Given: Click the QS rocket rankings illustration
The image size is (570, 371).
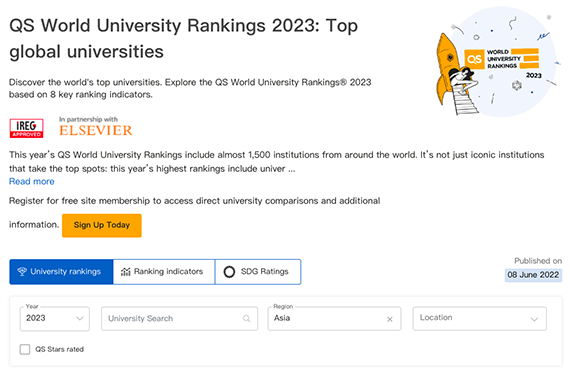Looking at the screenshot, I should tap(497, 62).
